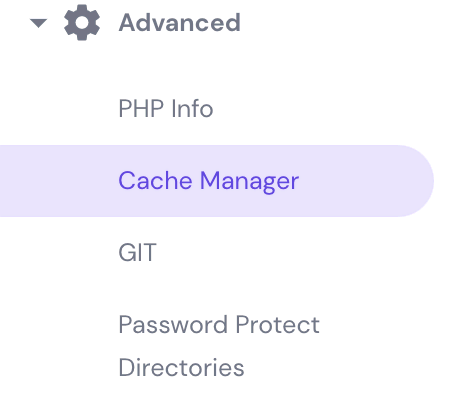The image size is (462, 402).
Task: Open the PHP Info page
Action: point(166,109)
